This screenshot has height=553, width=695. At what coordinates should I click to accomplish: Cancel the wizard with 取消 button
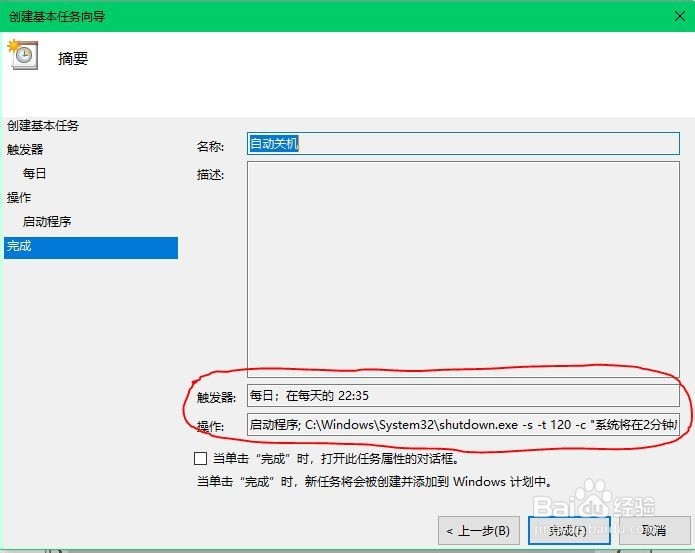pyautogui.click(x=654, y=530)
